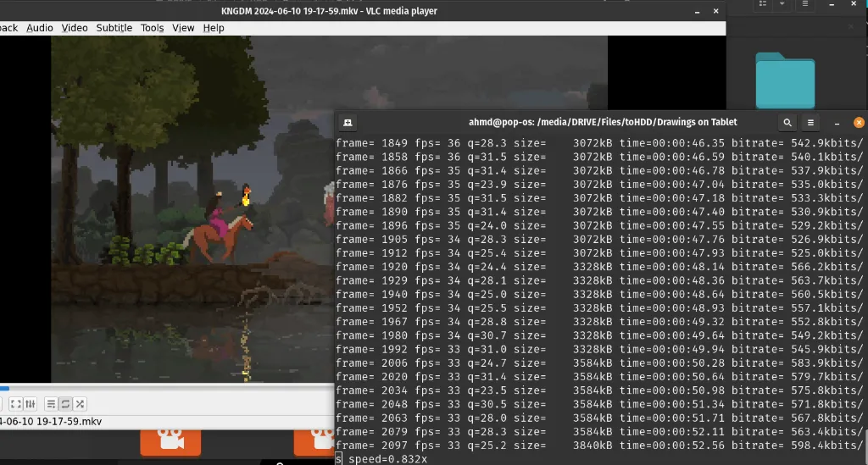This screenshot has height=465, width=868.
Task: Expand view options dropdown in file manager
Action: pyautogui.click(x=782, y=4)
